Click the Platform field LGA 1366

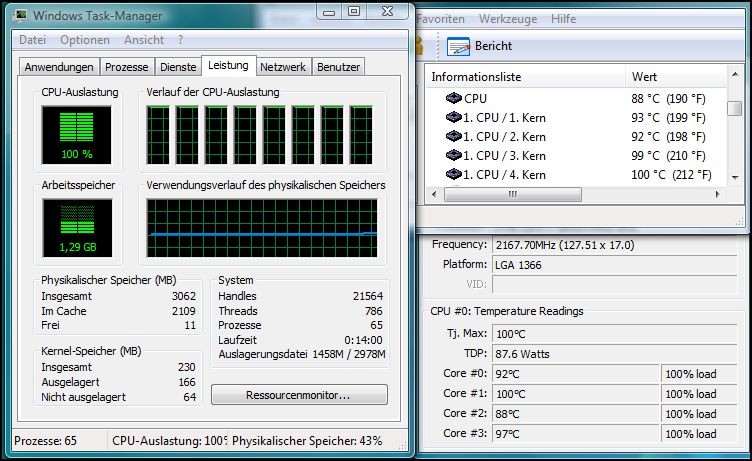(614, 265)
